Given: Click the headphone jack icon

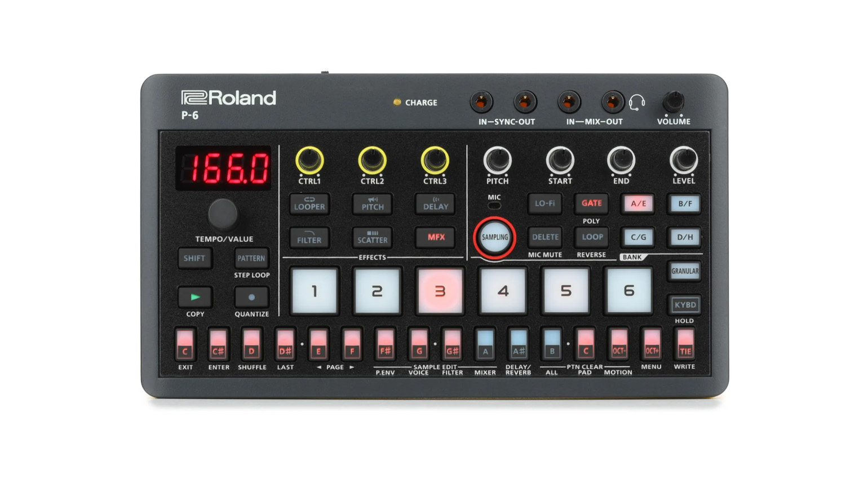Looking at the screenshot, I should click(637, 103).
